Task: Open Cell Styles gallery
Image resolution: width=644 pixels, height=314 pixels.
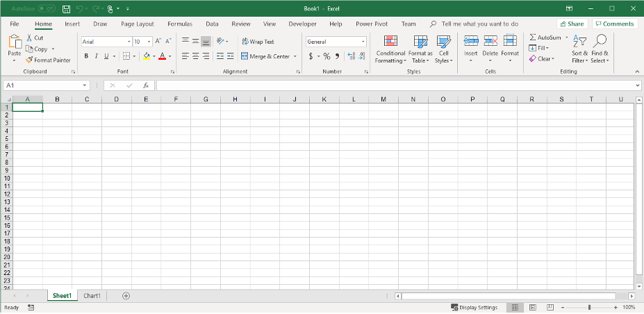Action: coord(443,49)
